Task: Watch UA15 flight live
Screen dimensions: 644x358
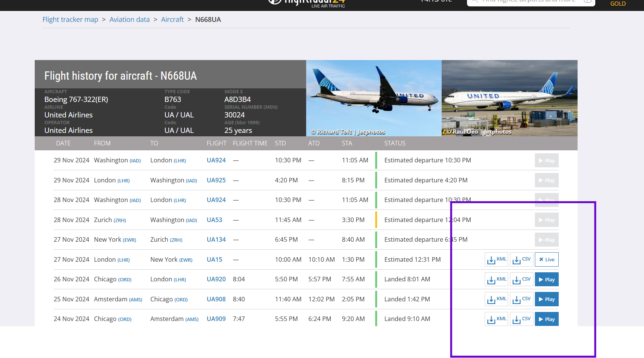Action: (546, 259)
